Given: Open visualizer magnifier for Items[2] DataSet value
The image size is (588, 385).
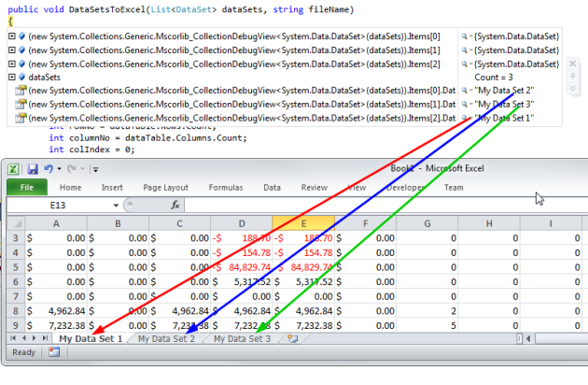Looking at the screenshot, I should coord(464,64).
